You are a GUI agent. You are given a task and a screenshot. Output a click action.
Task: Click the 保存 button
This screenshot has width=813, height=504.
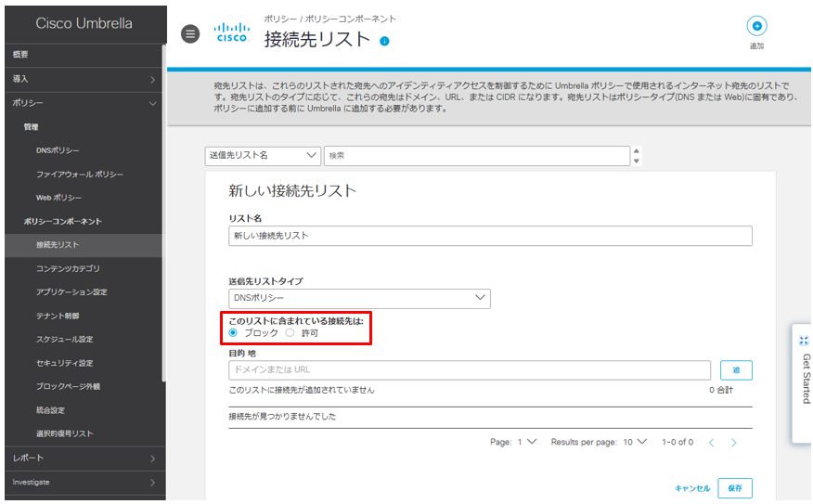pyautogui.click(x=735, y=488)
